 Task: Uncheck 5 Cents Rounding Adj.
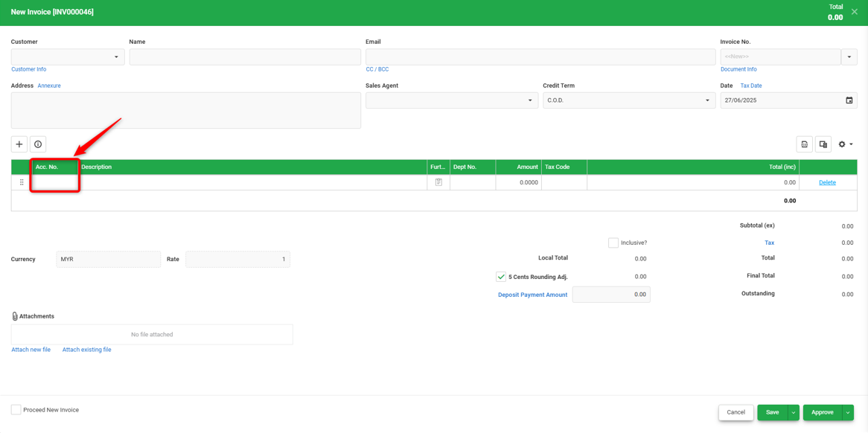(x=501, y=277)
